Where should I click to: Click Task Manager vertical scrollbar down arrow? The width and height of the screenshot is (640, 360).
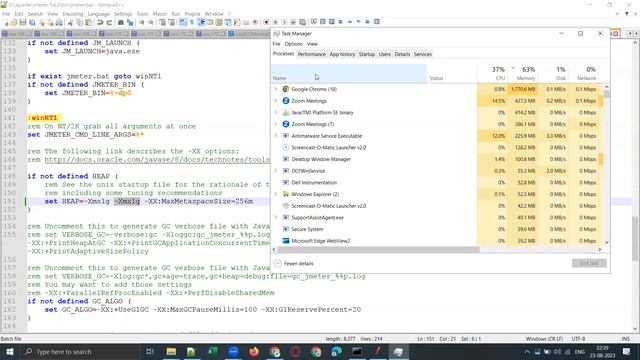[607, 242]
